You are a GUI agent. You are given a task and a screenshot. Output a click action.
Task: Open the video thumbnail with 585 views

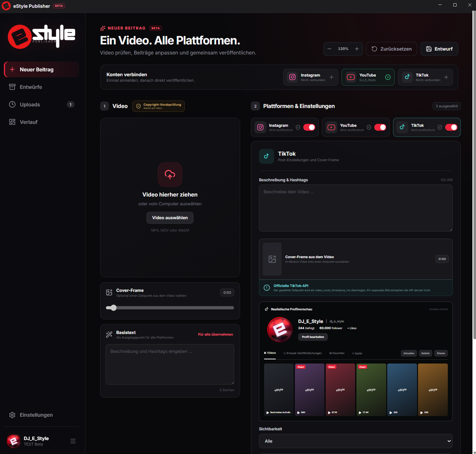pos(433,390)
